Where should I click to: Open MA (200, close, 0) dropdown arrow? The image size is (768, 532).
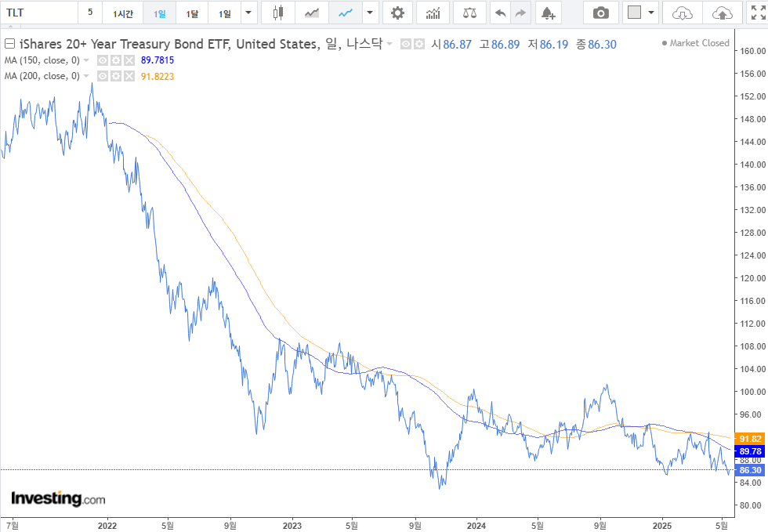(x=86, y=76)
